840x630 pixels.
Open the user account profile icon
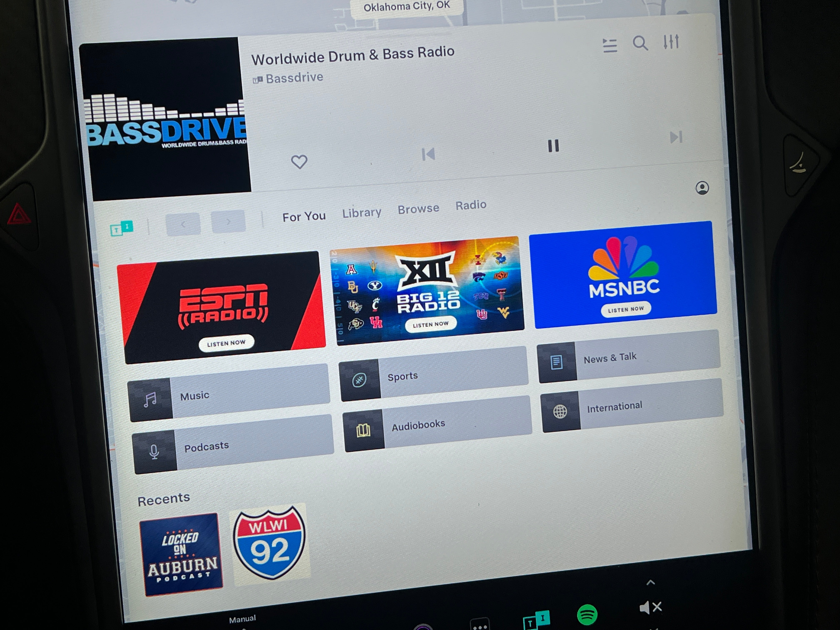click(702, 187)
